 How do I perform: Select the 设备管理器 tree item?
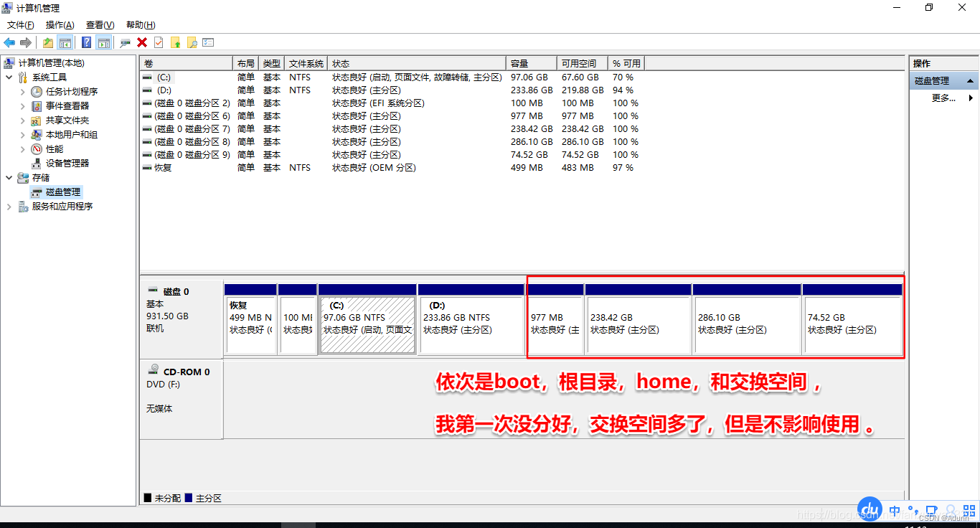pyautogui.click(x=66, y=163)
